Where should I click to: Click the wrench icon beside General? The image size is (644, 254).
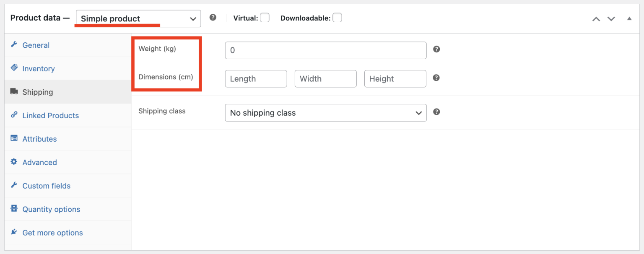14,45
